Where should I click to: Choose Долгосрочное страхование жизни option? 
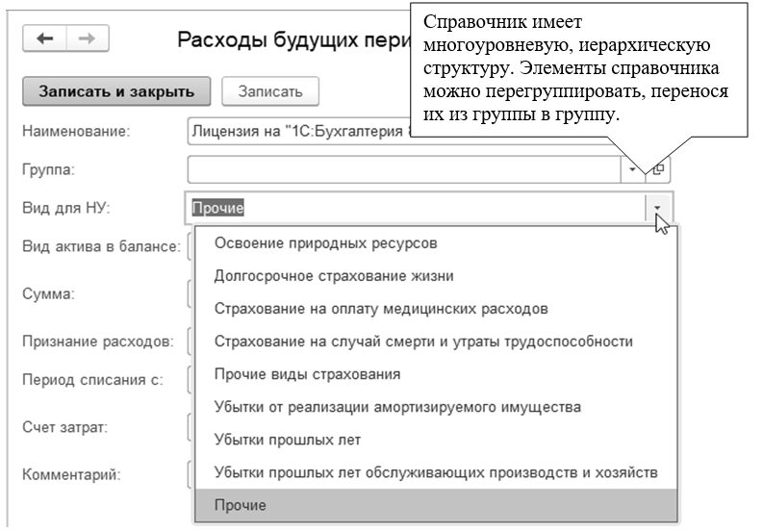tap(436, 276)
